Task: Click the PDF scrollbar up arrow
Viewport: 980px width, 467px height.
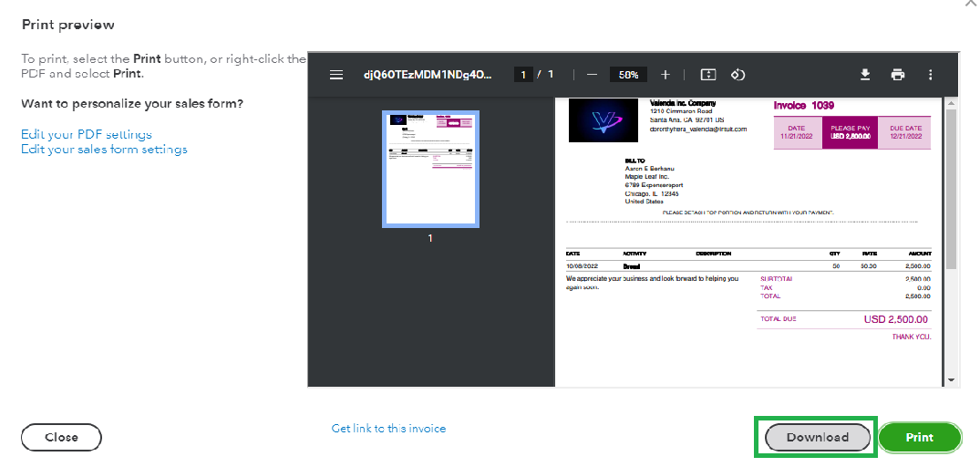Action: click(951, 102)
